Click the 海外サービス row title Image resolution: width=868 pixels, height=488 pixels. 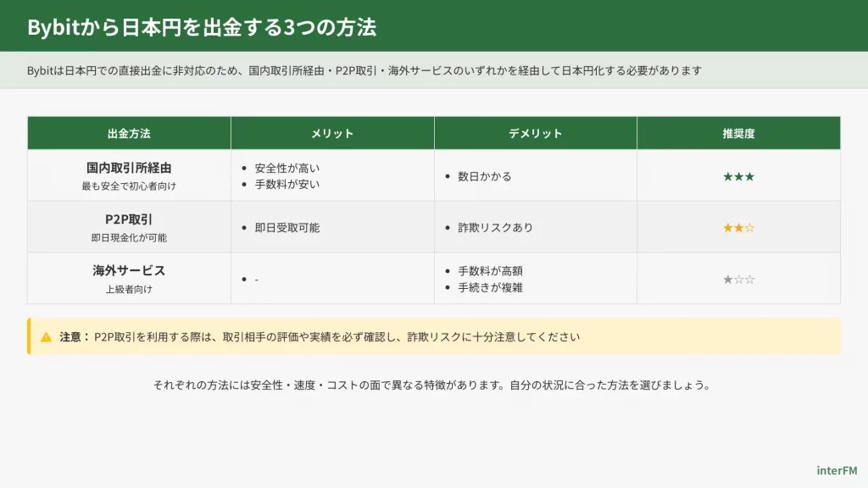tap(129, 270)
